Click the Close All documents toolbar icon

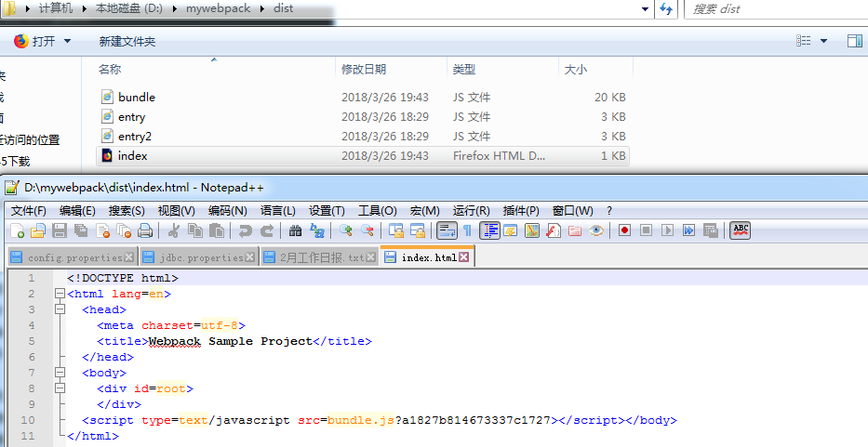[124, 230]
